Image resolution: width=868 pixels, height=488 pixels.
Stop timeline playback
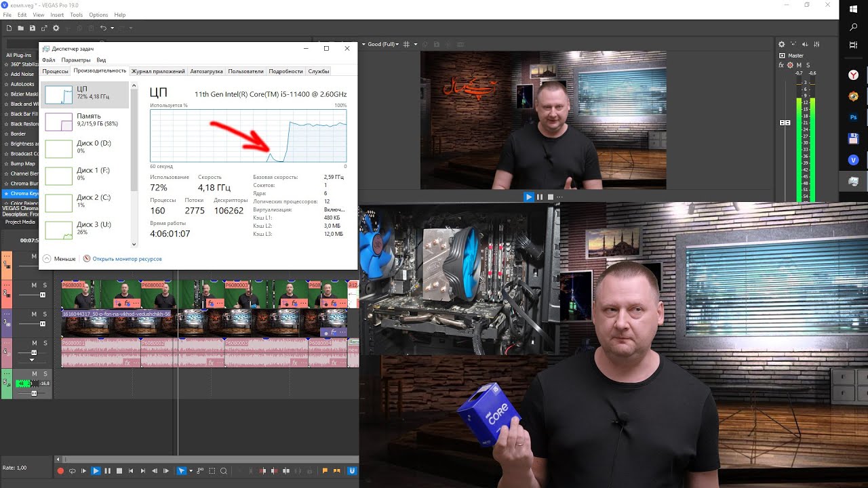click(x=119, y=470)
